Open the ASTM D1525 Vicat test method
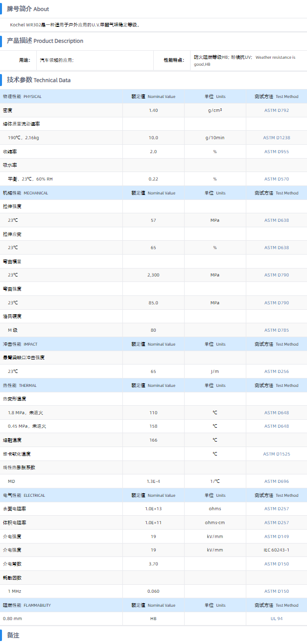The height and width of the screenshot is (644, 307). (x=276, y=454)
